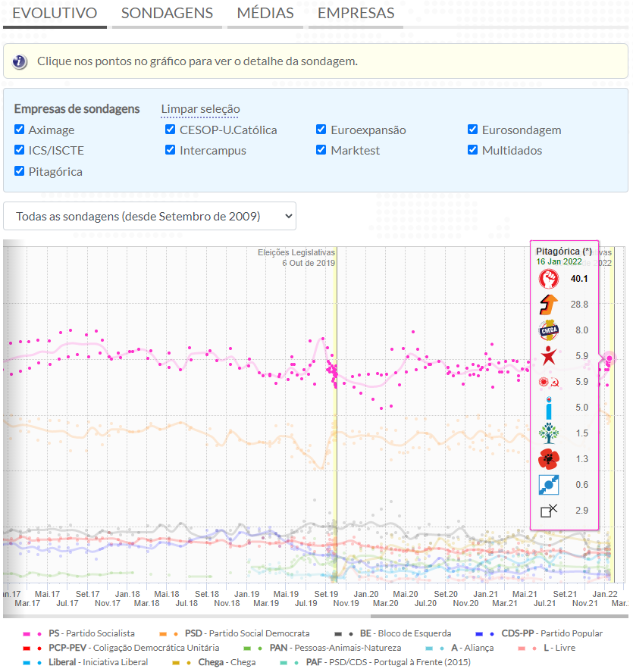Switch to the SONDAGENS tab
Screen dimensions: 633x672
[x=167, y=14]
